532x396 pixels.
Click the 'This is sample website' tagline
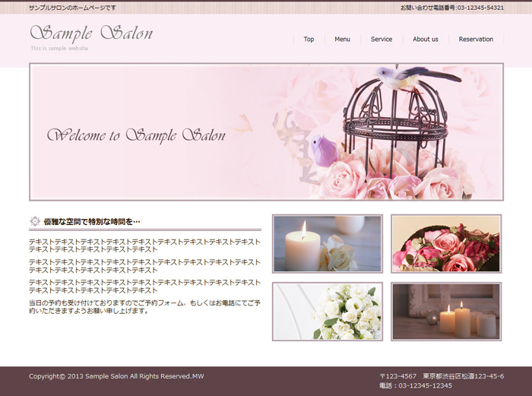tap(59, 49)
